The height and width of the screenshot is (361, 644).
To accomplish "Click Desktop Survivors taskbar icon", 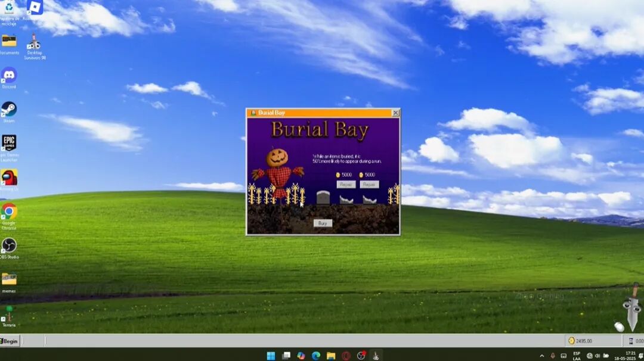I will coord(376,356).
